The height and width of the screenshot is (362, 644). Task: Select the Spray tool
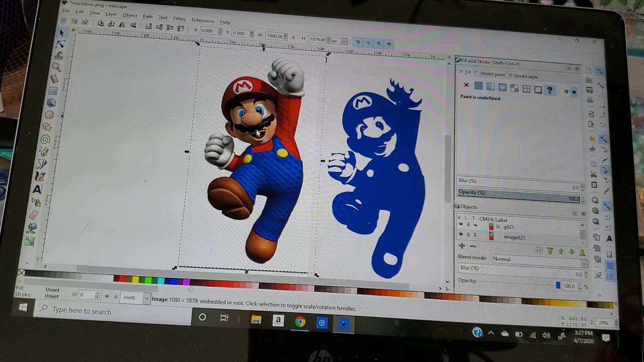(36, 203)
